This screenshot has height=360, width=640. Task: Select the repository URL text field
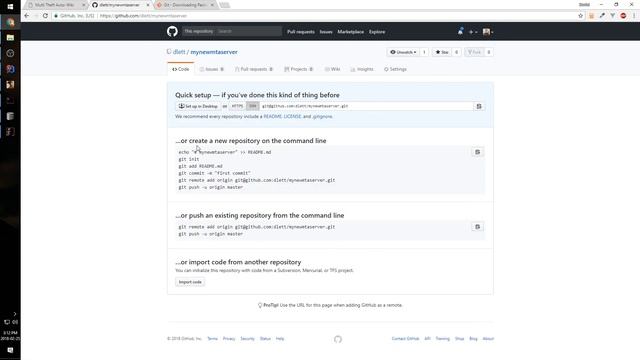(366, 106)
